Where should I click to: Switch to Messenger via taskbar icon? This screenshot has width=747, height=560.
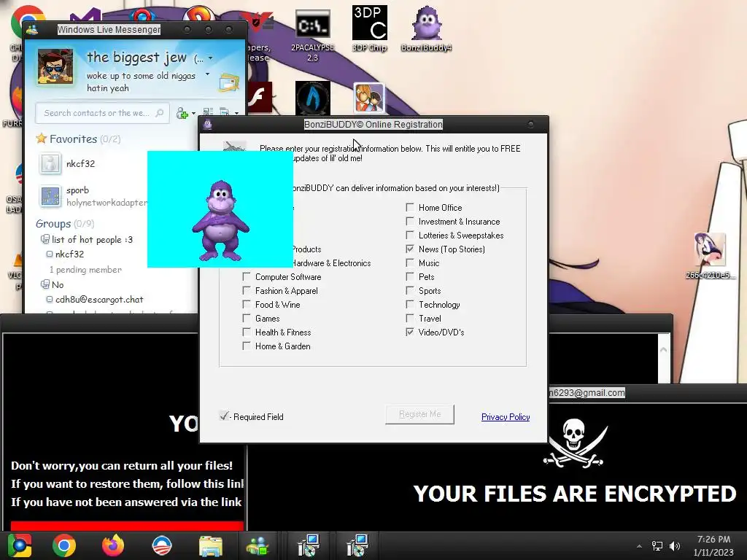tap(258, 546)
